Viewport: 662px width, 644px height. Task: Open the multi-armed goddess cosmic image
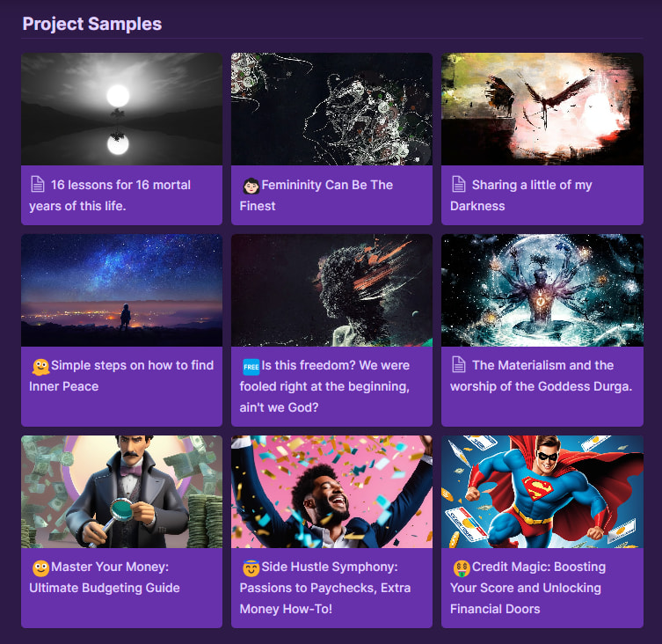pos(542,290)
